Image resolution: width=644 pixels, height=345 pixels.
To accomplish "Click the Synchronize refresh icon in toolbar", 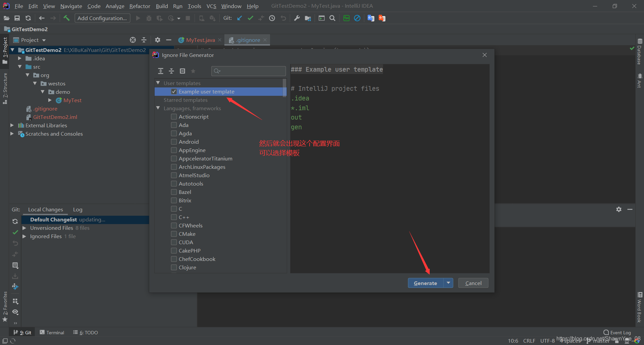I will [x=28, y=18].
